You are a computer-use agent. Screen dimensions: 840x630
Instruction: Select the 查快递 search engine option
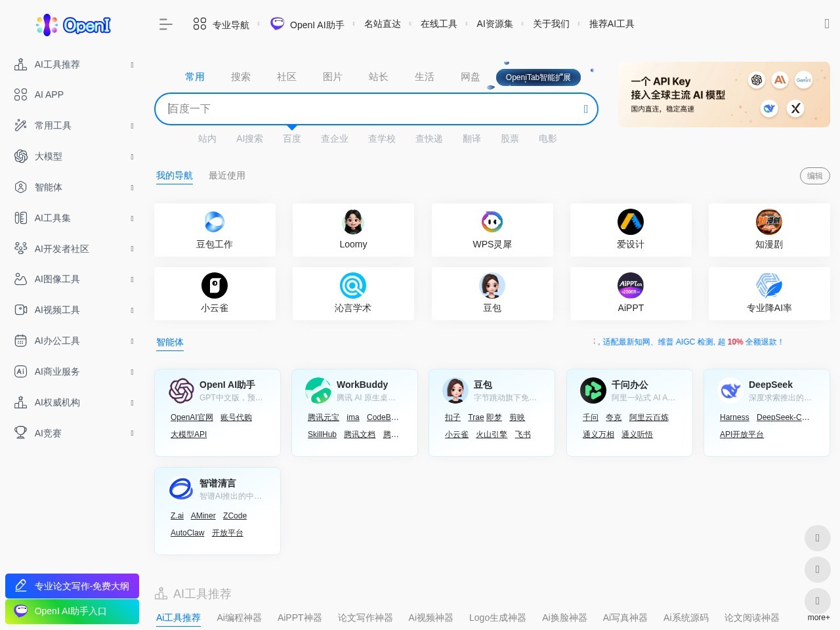point(429,138)
